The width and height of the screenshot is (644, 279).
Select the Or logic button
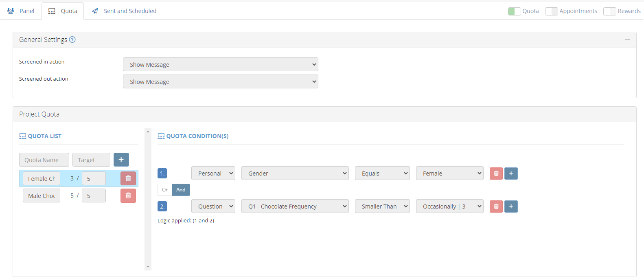click(165, 190)
